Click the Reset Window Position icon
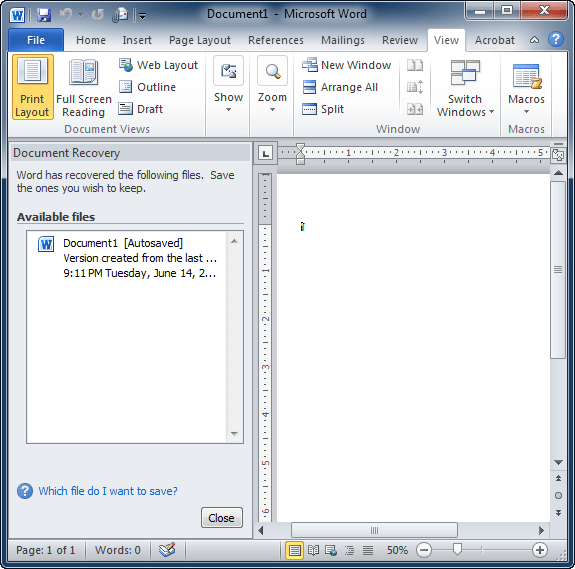Screen dimensions: 575x569 (415, 109)
